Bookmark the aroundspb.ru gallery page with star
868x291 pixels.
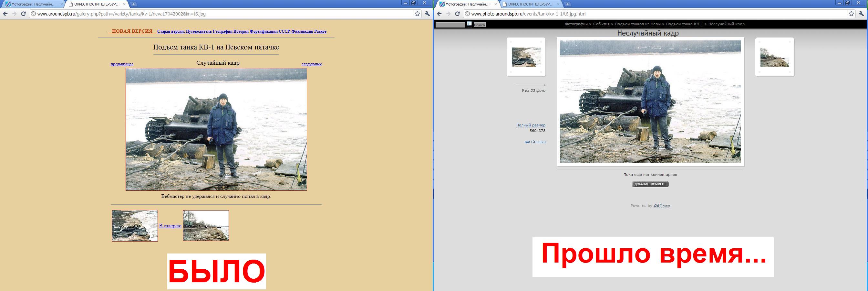coord(417,14)
